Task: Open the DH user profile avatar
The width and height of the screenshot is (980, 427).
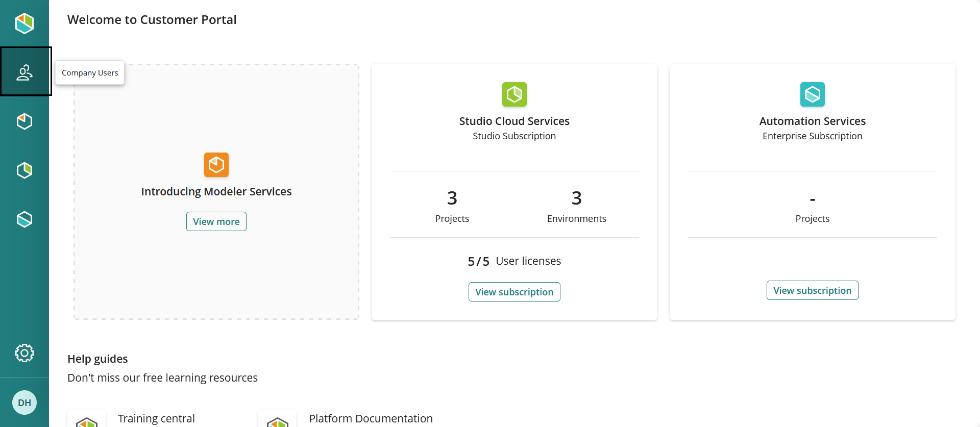Action: [x=24, y=403]
